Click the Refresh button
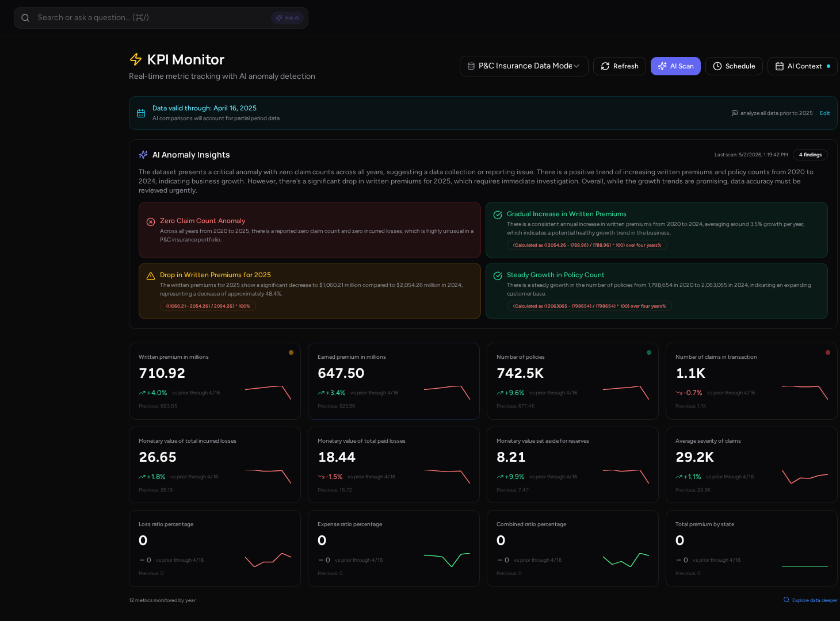 620,66
